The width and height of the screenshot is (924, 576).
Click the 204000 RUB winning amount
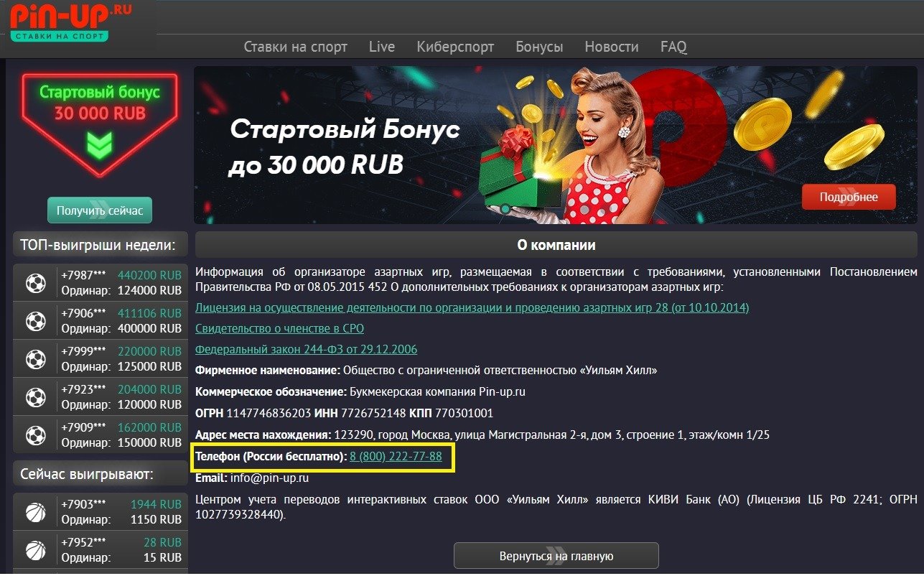tap(149, 389)
